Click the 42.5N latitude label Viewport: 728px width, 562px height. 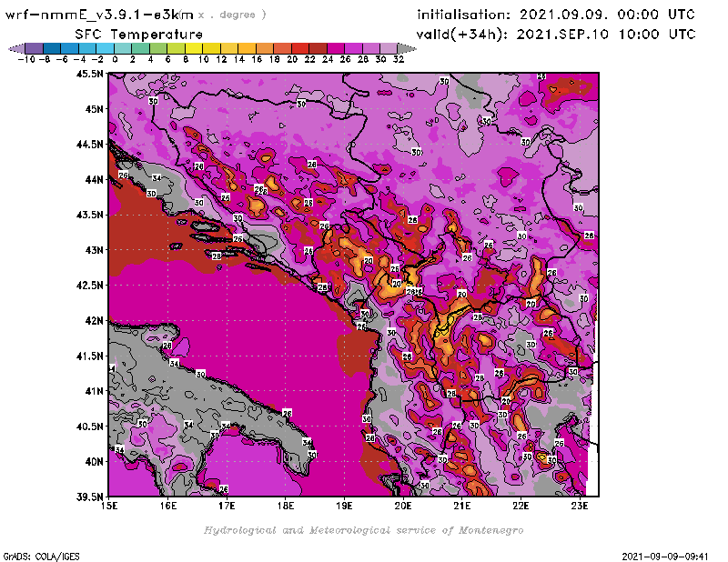pos(89,285)
